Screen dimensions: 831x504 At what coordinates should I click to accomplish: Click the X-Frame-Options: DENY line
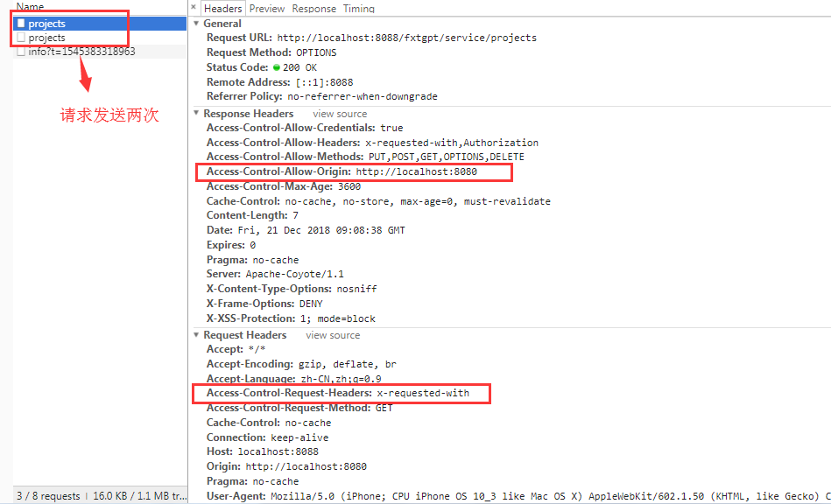coord(264,304)
